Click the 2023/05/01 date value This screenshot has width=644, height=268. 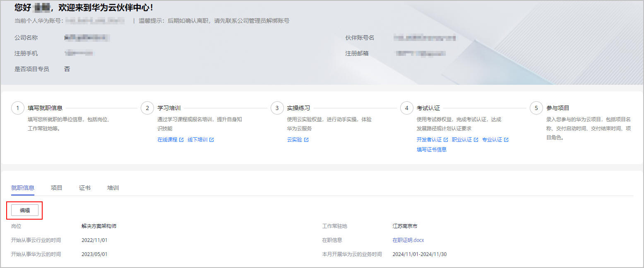(x=94, y=254)
